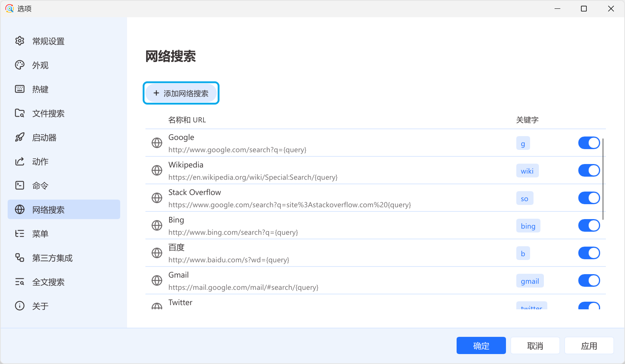Viewport: 625px width, 364px height.
Task: Disable the Google web search toggle
Action: 589,143
